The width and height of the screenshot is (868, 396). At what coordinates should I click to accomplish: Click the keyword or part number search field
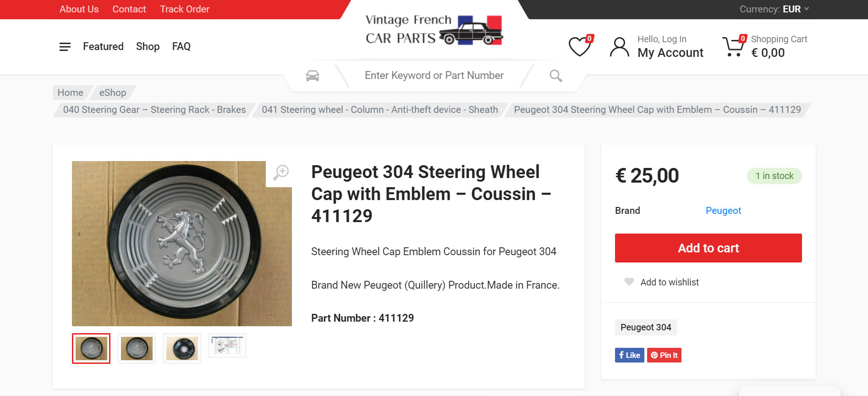click(434, 76)
